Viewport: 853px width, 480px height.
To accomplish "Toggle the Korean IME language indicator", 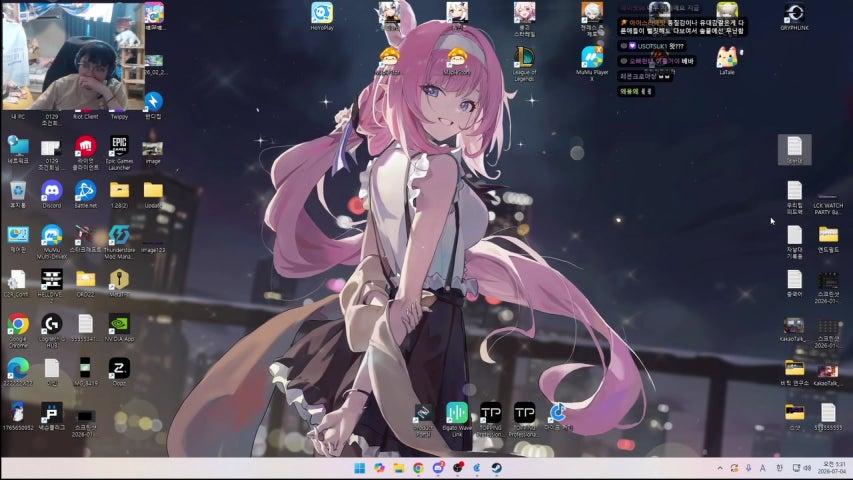I will (779, 468).
